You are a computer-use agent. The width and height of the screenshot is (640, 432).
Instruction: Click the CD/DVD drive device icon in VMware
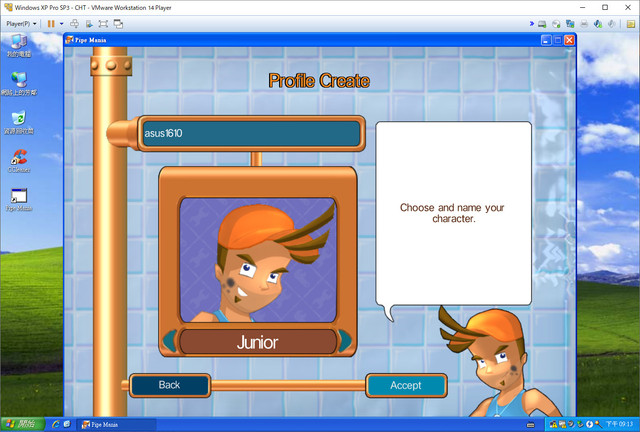pyautogui.click(x=556, y=24)
